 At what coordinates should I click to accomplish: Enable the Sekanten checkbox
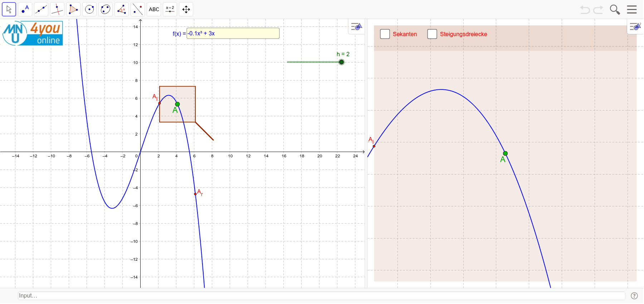point(385,34)
